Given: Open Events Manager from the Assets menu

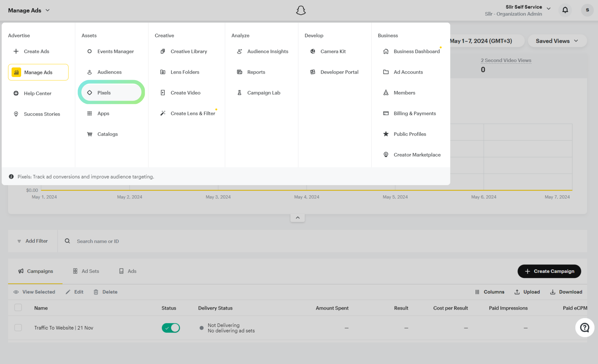Looking at the screenshot, I should click(115, 51).
